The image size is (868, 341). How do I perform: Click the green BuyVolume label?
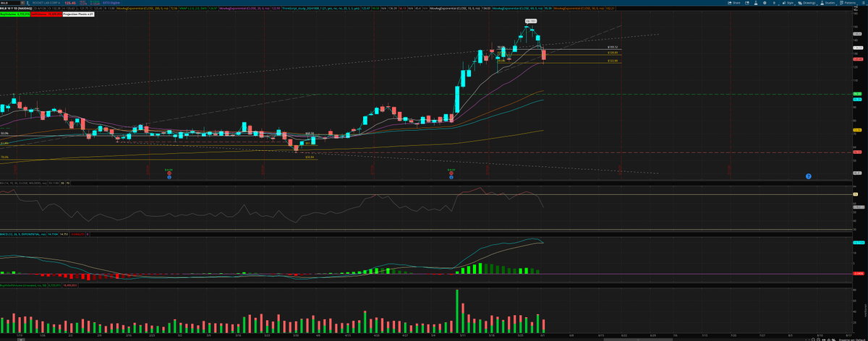coord(15,14)
